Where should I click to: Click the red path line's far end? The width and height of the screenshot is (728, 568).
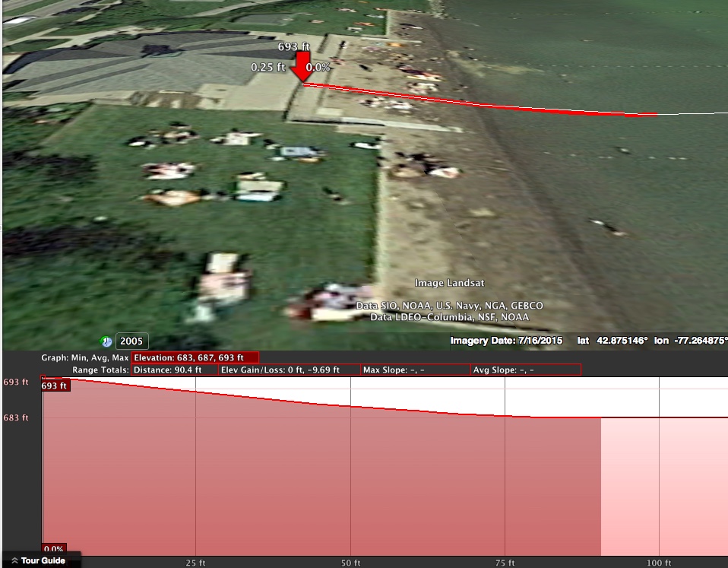(655, 115)
